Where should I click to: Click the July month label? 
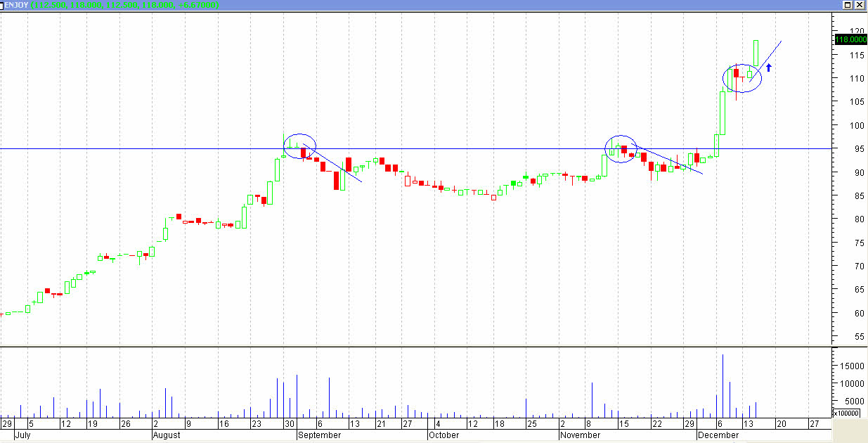(23, 435)
